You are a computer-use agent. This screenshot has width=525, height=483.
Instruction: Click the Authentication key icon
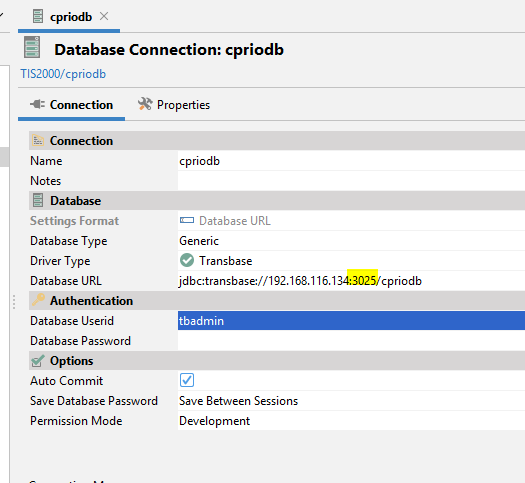(38, 300)
